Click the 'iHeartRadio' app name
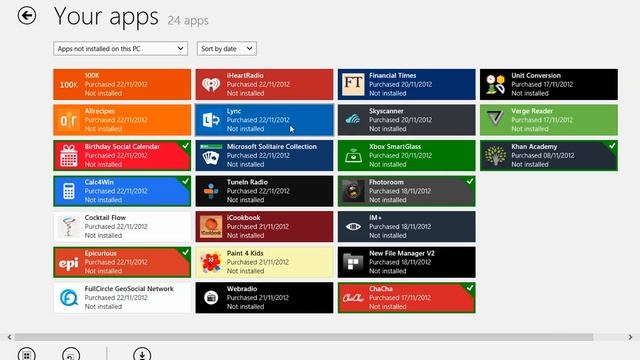Image resolution: width=640 pixels, height=360 pixels. click(245, 76)
